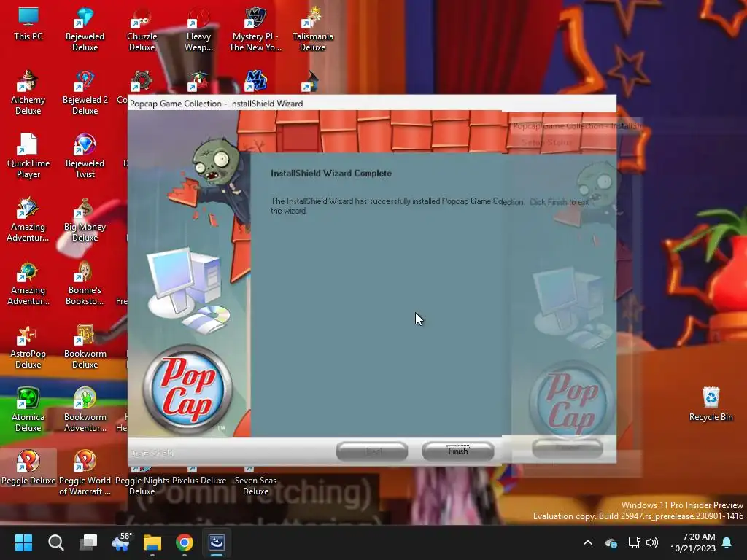Select the Peggle Deluxe desktop shortcut
Viewport: 747px width, 560px height.
(x=28, y=467)
